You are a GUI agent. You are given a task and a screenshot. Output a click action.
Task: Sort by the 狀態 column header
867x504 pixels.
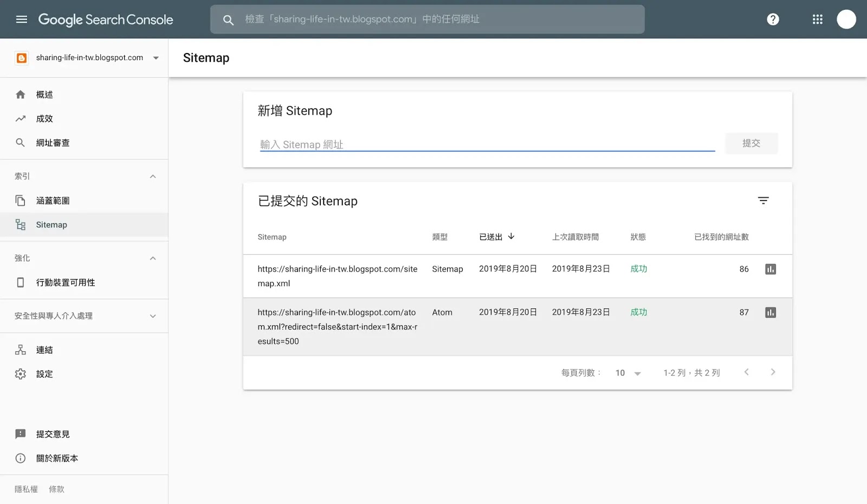[x=638, y=237]
